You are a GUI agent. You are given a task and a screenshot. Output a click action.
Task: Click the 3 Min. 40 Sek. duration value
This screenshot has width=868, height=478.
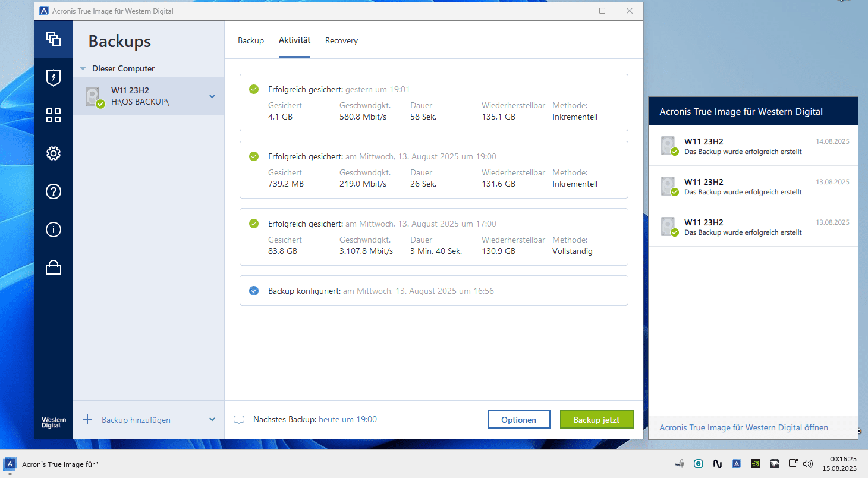[x=436, y=251]
